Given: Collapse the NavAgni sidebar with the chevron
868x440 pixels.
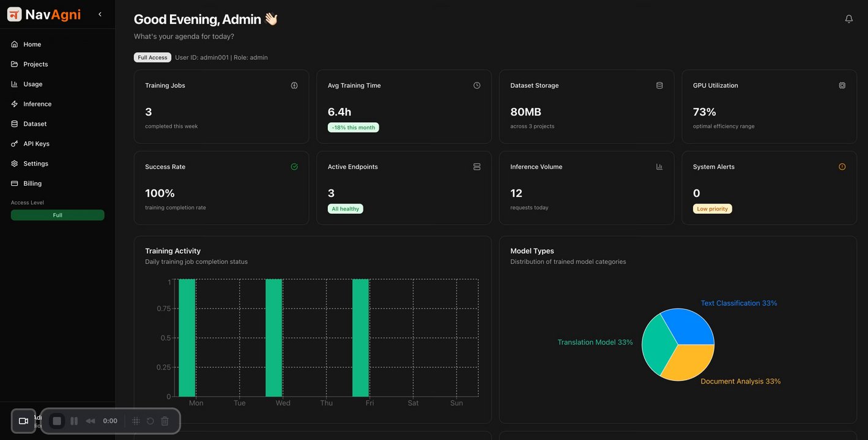Looking at the screenshot, I should coord(100,14).
